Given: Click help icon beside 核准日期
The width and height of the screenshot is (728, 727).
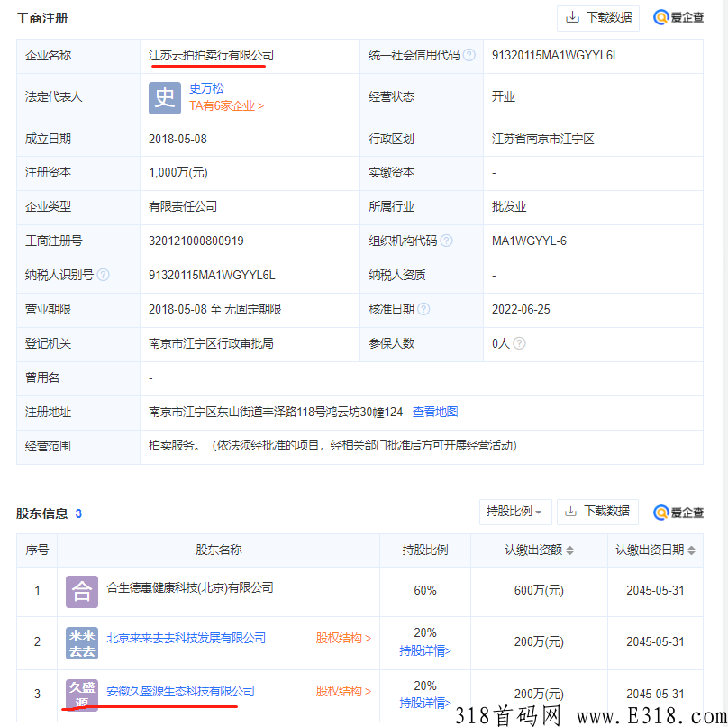Looking at the screenshot, I should coord(423,309).
